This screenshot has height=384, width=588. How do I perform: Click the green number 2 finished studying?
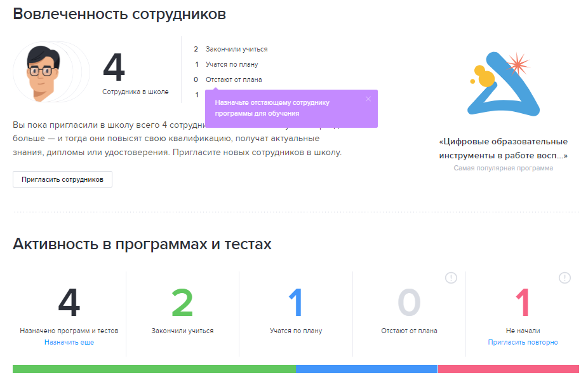pos(182,303)
